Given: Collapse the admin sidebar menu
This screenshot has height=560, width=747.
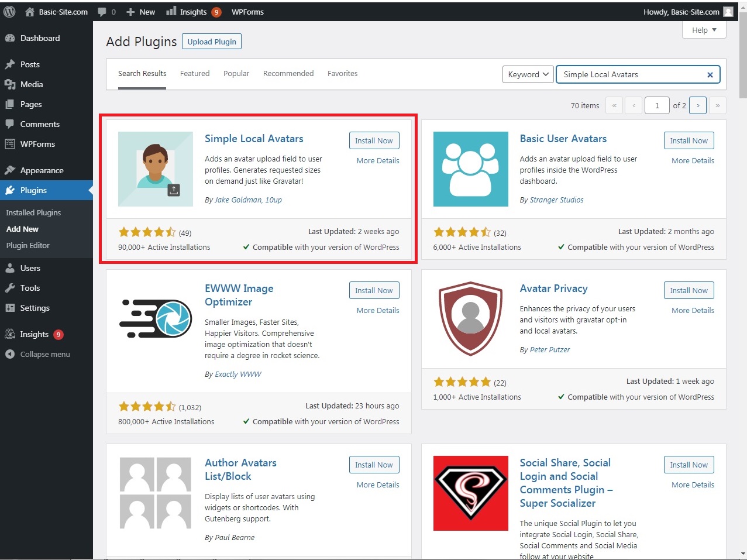Looking at the screenshot, I should (x=44, y=354).
